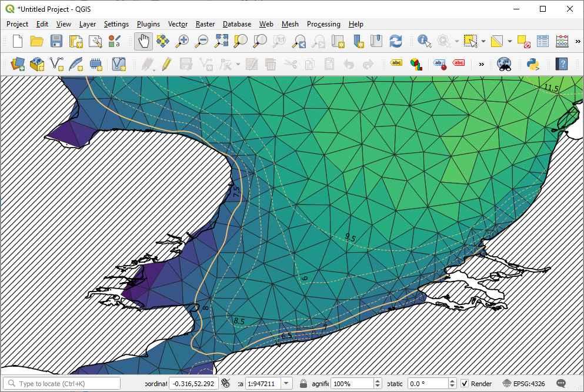The width and height of the screenshot is (584, 392).
Task: Open the Python Console
Action: tap(533, 64)
